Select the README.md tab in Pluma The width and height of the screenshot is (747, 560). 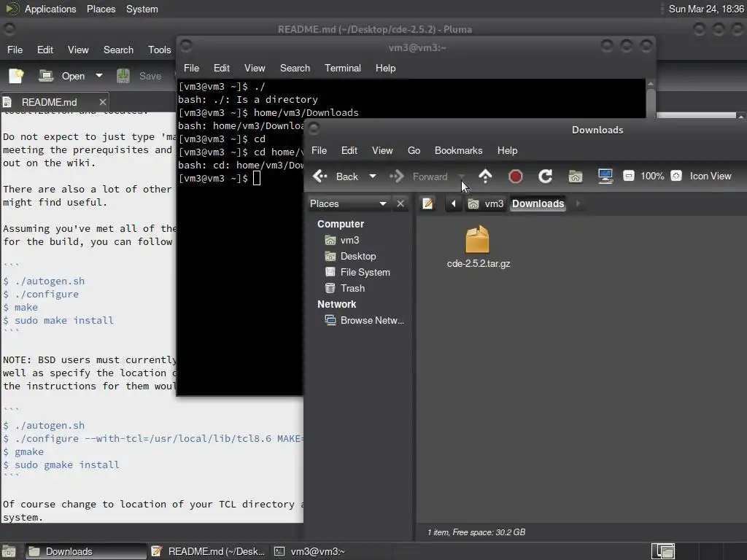tap(49, 102)
